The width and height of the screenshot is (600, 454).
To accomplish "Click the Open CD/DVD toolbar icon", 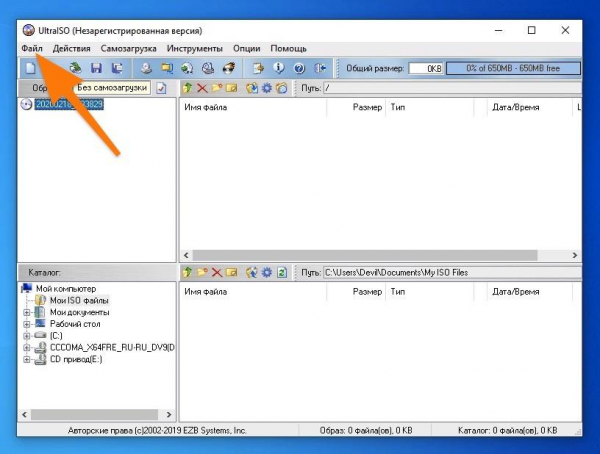I will pos(76,68).
